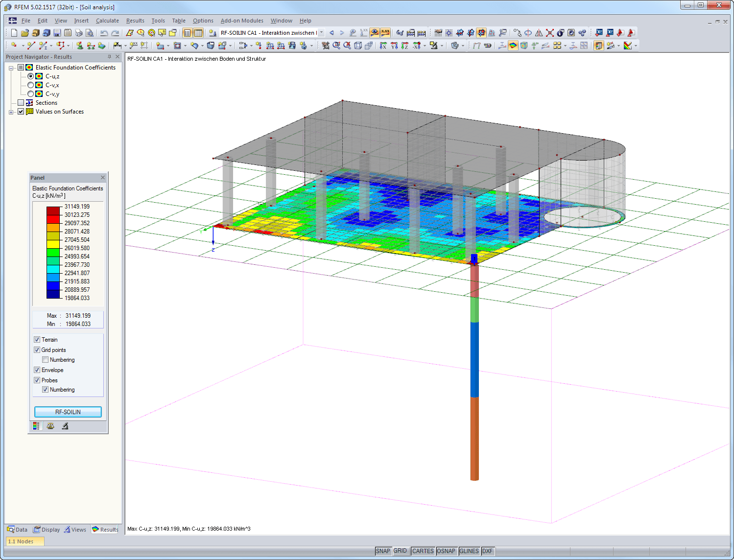The width and height of the screenshot is (734, 560).
Task: Close the Panel with its X
Action: pos(103,178)
